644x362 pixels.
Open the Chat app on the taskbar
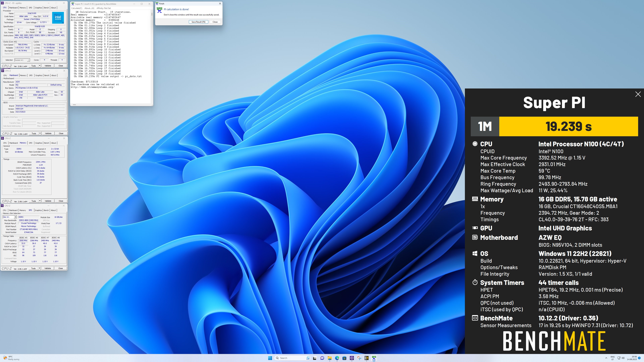pos(322,358)
